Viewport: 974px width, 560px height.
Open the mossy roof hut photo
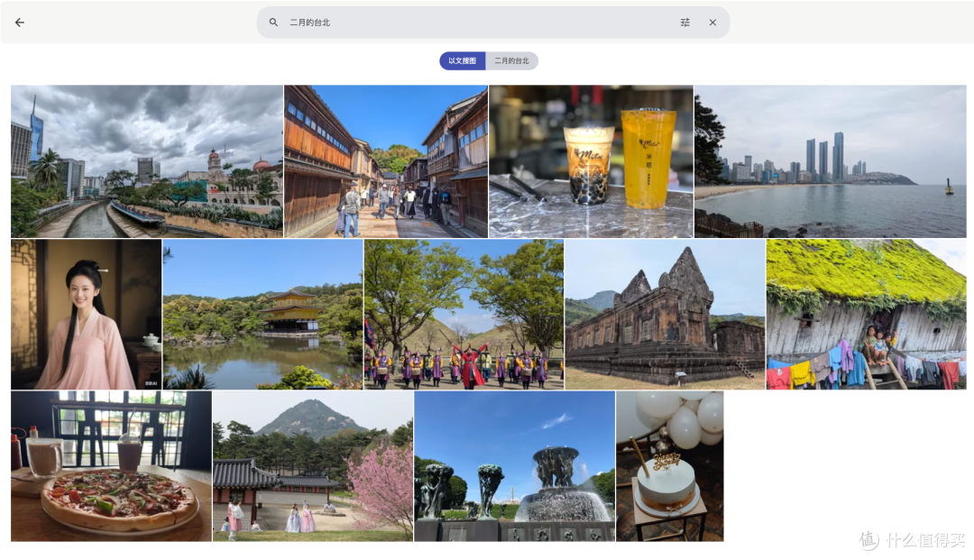click(x=866, y=314)
